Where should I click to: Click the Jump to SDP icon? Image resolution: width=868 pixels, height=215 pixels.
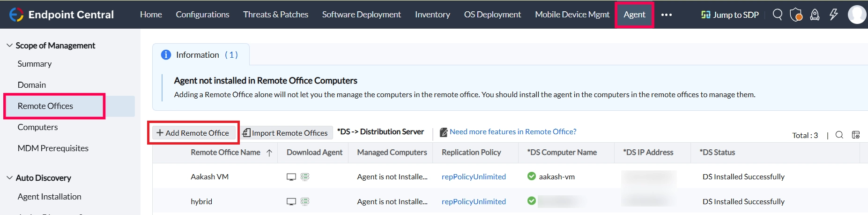point(705,15)
